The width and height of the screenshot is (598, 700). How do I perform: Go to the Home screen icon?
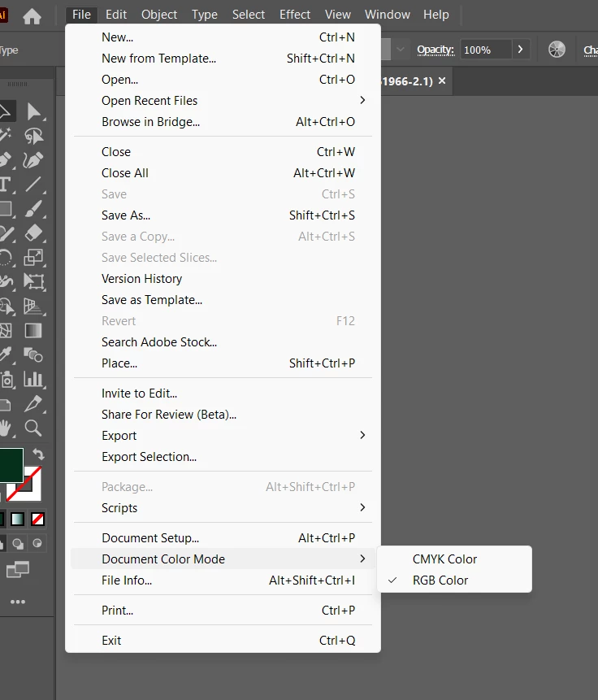coord(32,16)
